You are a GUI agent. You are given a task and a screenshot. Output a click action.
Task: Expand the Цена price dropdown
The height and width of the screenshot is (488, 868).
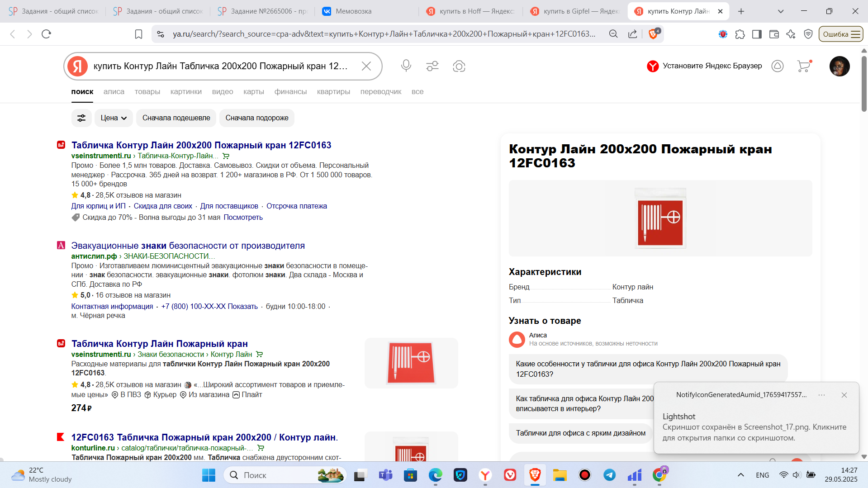pos(114,118)
